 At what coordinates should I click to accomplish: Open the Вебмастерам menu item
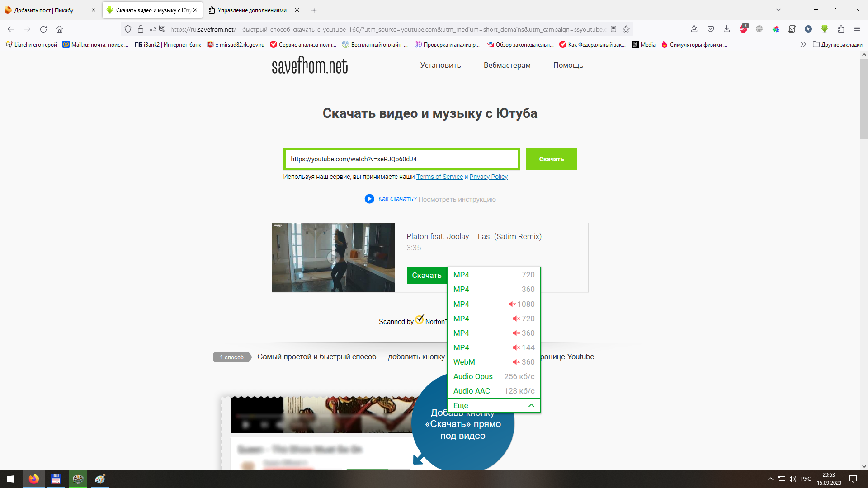(507, 65)
